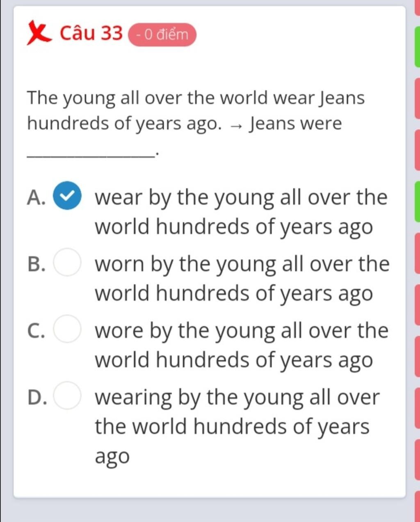420x522 pixels.
Task: Select option C radio button
Action: tap(67, 329)
